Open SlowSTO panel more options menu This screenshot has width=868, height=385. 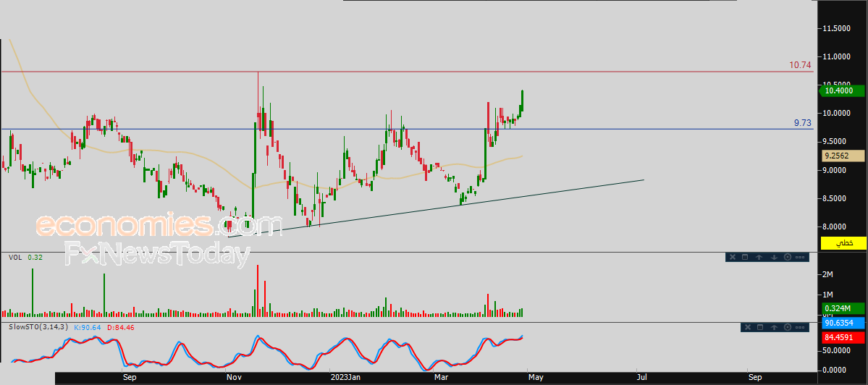click(x=800, y=328)
